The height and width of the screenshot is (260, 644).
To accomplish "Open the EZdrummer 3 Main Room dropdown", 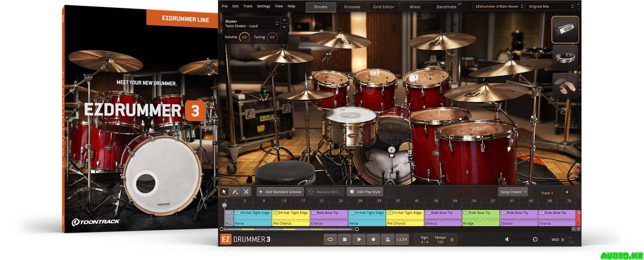I will click(499, 6).
